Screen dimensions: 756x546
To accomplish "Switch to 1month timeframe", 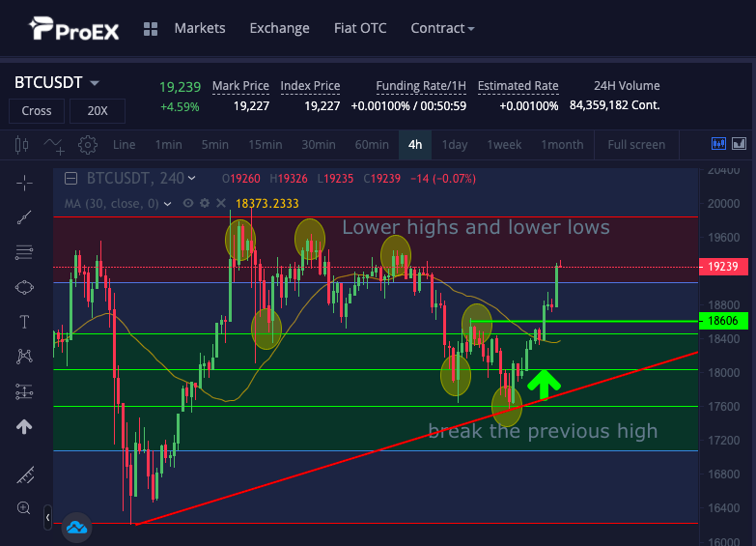I will [x=562, y=145].
